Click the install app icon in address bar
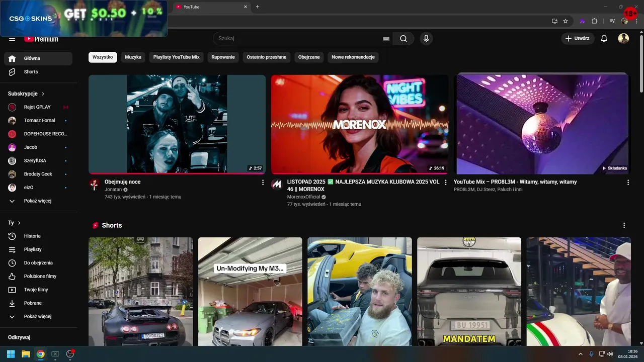The image size is (644, 362). click(554, 21)
